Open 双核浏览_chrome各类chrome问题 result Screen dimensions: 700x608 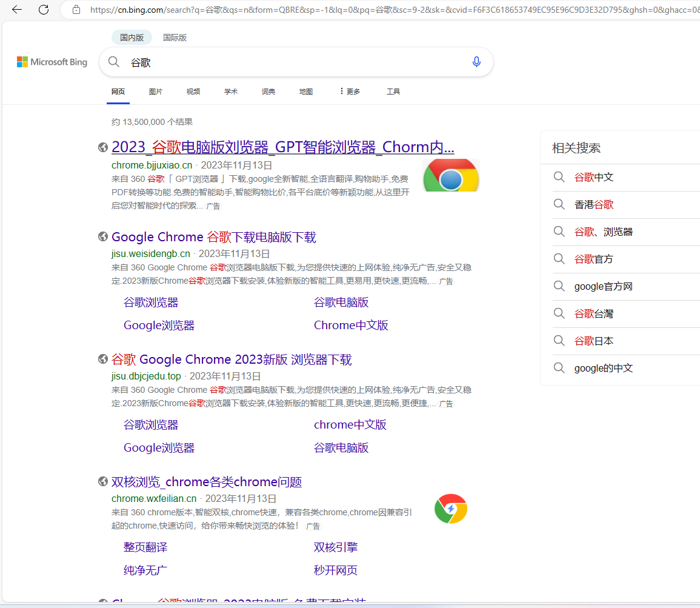coord(207,482)
